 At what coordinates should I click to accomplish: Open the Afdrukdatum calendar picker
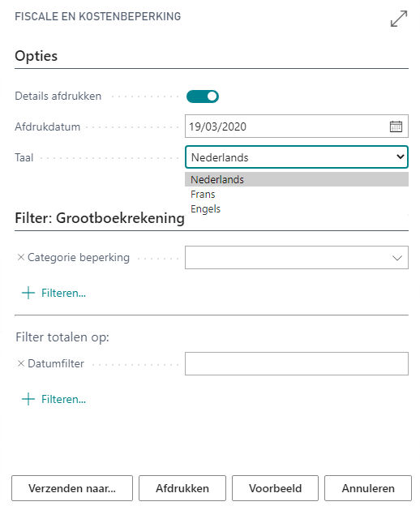[396, 126]
